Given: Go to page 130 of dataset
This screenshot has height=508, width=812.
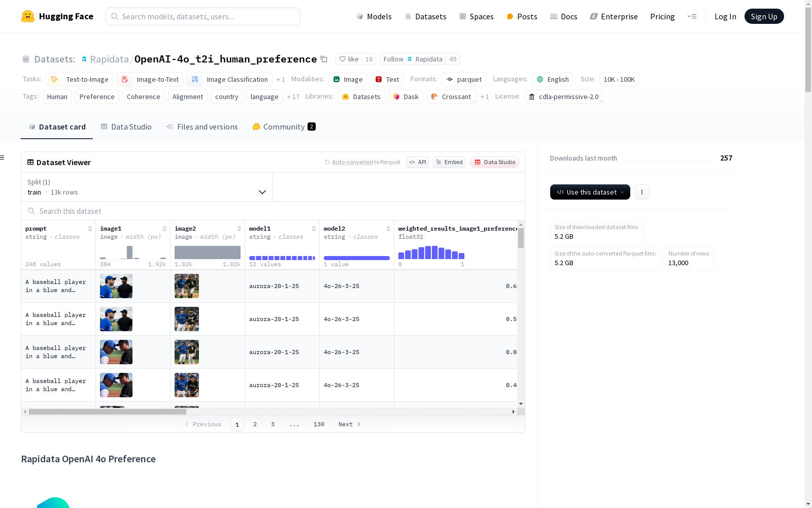Looking at the screenshot, I should (319, 424).
